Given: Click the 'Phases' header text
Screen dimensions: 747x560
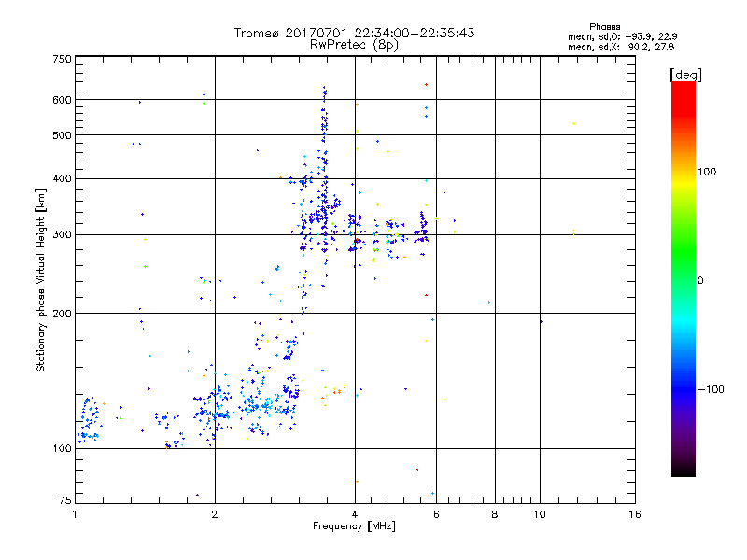Looking at the screenshot, I should [604, 27].
